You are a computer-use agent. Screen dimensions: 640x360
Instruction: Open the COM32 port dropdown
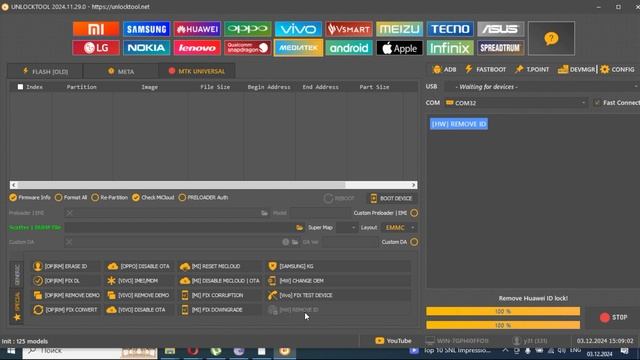click(516, 103)
